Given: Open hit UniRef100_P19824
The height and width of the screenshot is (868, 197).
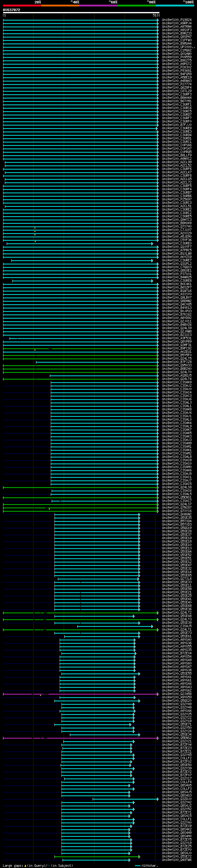Looking at the screenshot, I should 176,20.
